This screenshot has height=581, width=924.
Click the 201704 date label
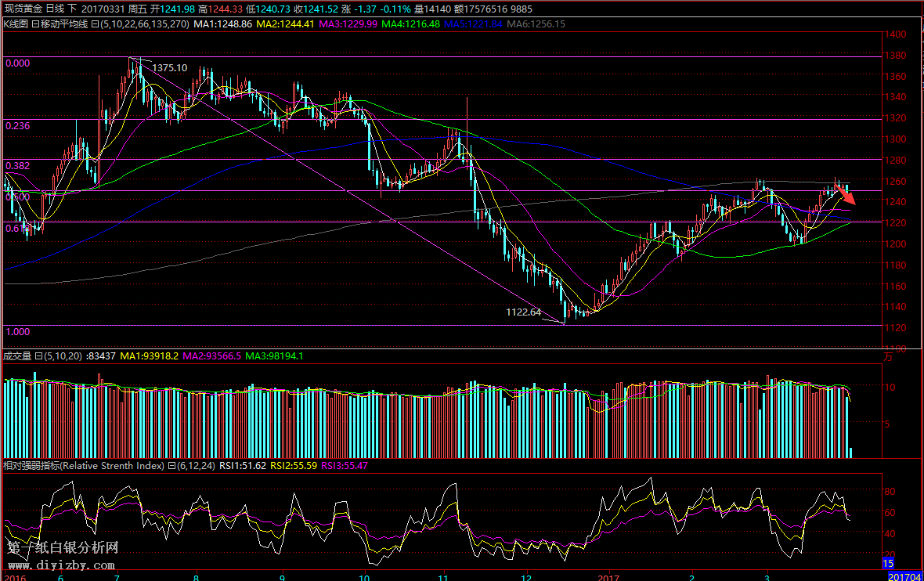pyautogui.click(x=904, y=576)
